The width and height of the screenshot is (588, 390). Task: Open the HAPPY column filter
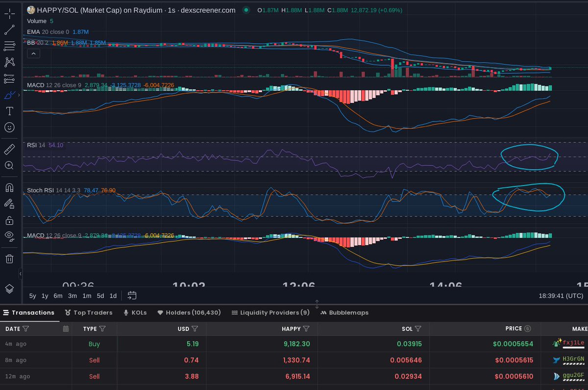[306, 329]
